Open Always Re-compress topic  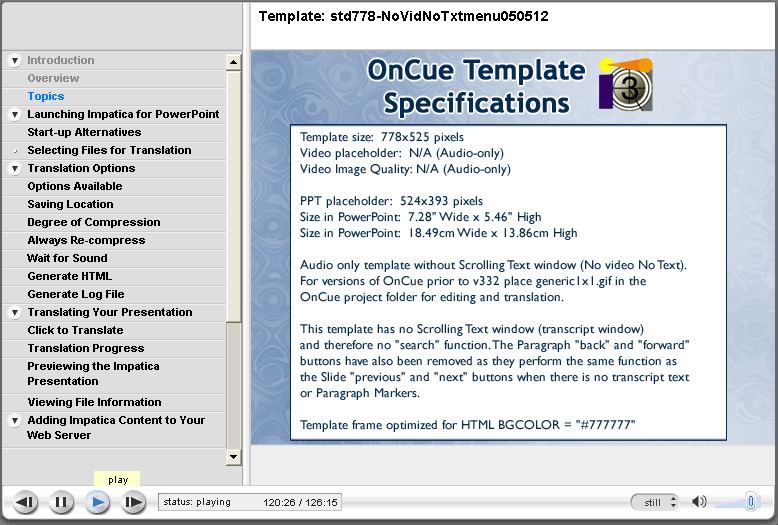pyautogui.click(x=86, y=240)
